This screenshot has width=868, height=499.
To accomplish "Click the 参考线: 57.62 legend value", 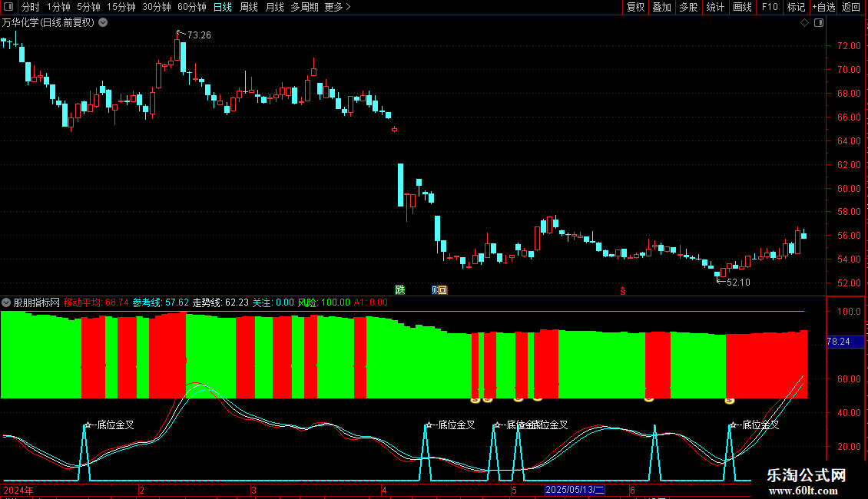I will [161, 302].
